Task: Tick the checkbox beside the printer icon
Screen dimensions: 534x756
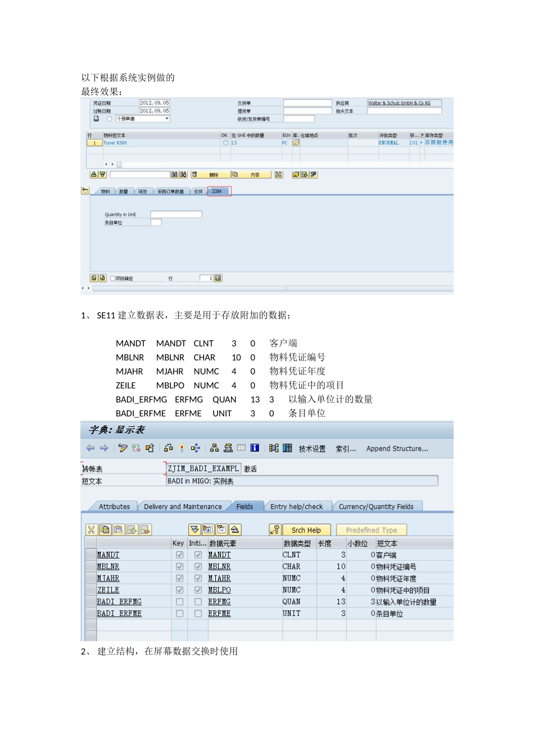Action: pos(109,119)
